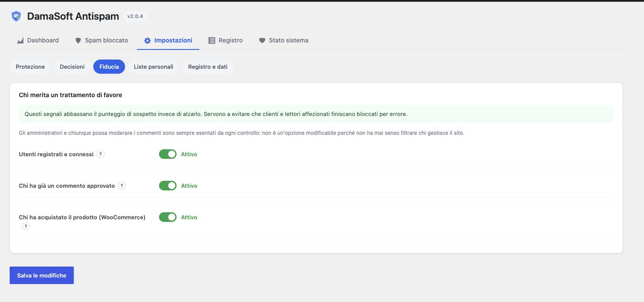The width and height of the screenshot is (644, 302).
Task: Click label Chi ha acquistato il prodotto (WooCommerce)
Action: click(x=82, y=217)
